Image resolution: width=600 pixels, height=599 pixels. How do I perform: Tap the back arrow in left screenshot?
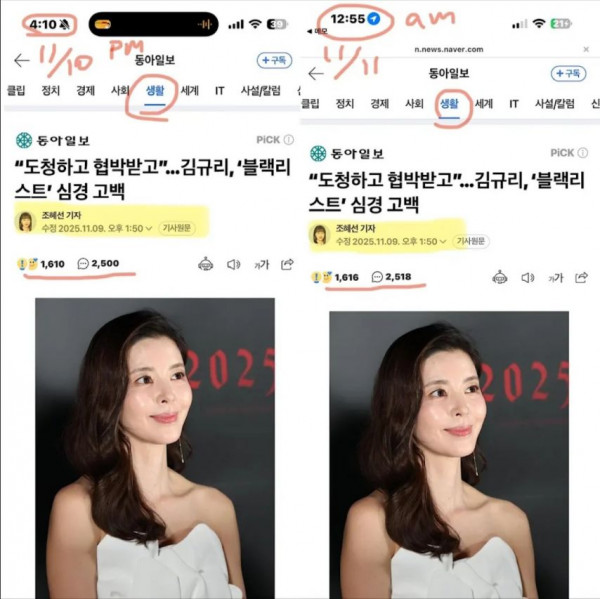[x=22, y=60]
